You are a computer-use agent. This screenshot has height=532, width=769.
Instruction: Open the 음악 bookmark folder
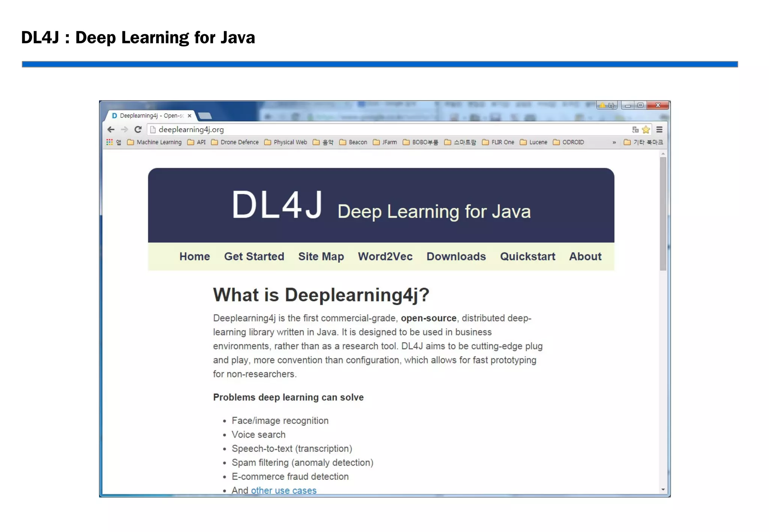(x=323, y=142)
